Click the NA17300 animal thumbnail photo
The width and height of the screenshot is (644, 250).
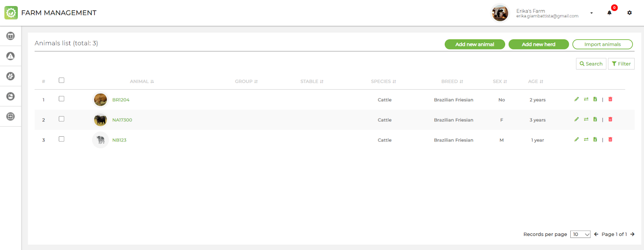click(x=101, y=120)
